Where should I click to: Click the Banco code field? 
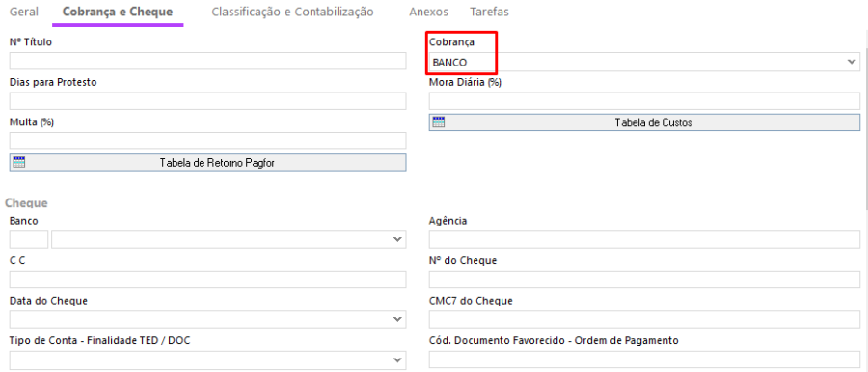[29, 239]
